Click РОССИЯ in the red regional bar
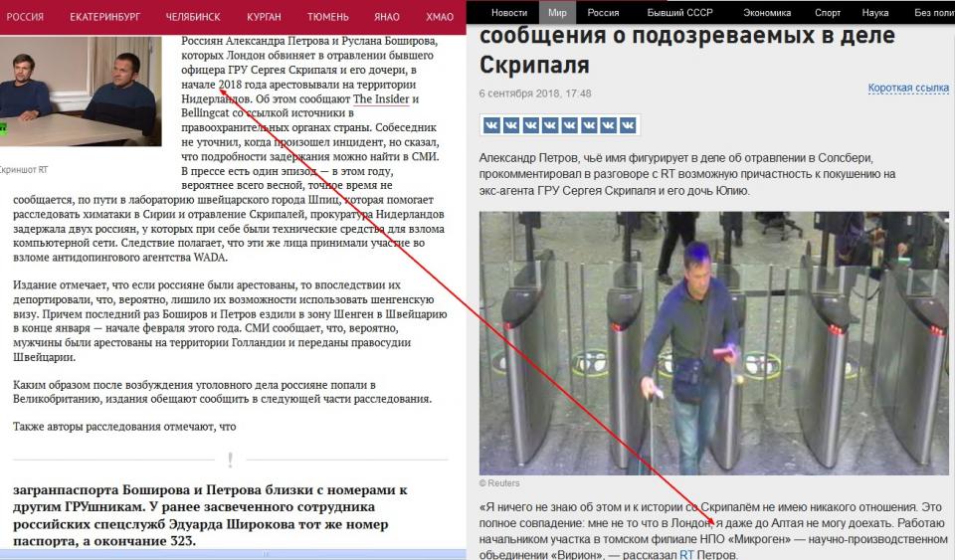 (25, 17)
